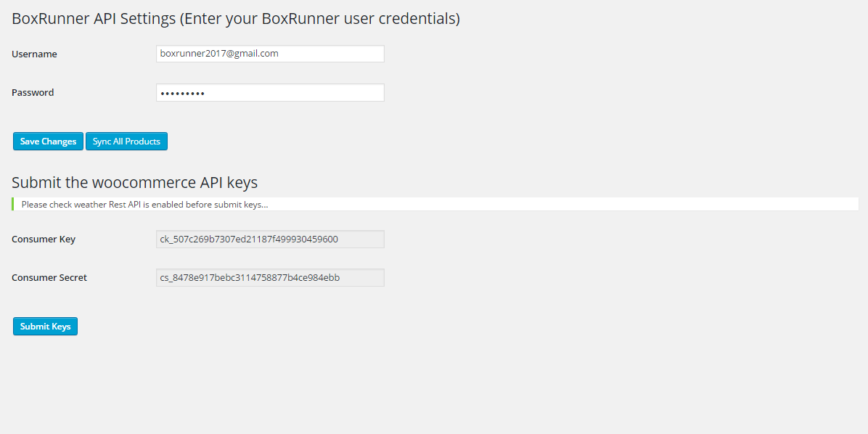Image resolution: width=868 pixels, height=434 pixels.
Task: Click the cs_8478e917 secret value text
Action: click(x=250, y=277)
